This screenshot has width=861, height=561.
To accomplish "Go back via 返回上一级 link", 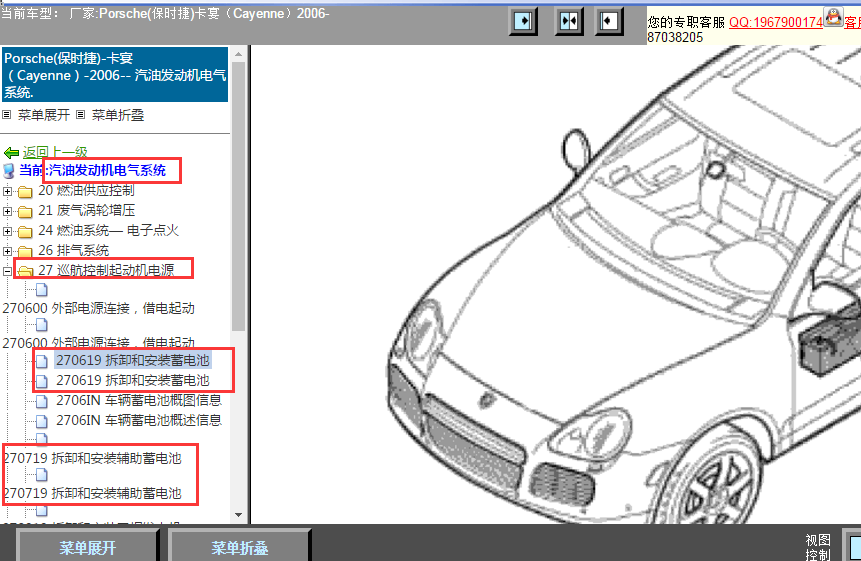I will click(x=55, y=152).
